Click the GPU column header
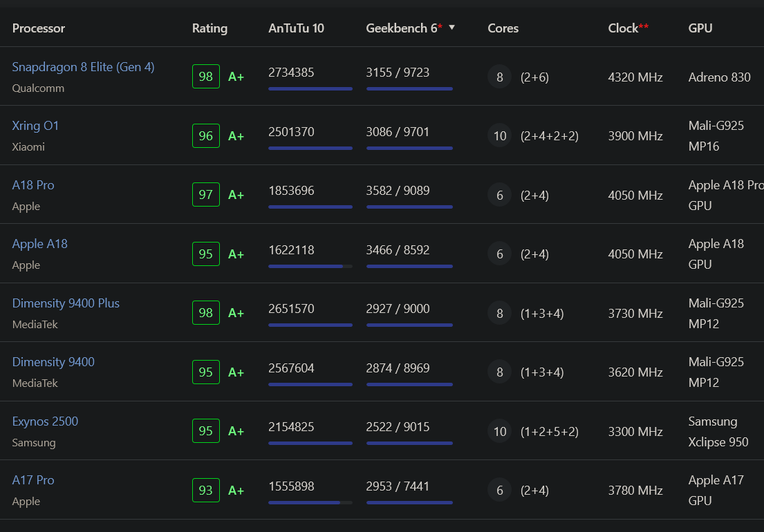 coord(700,28)
